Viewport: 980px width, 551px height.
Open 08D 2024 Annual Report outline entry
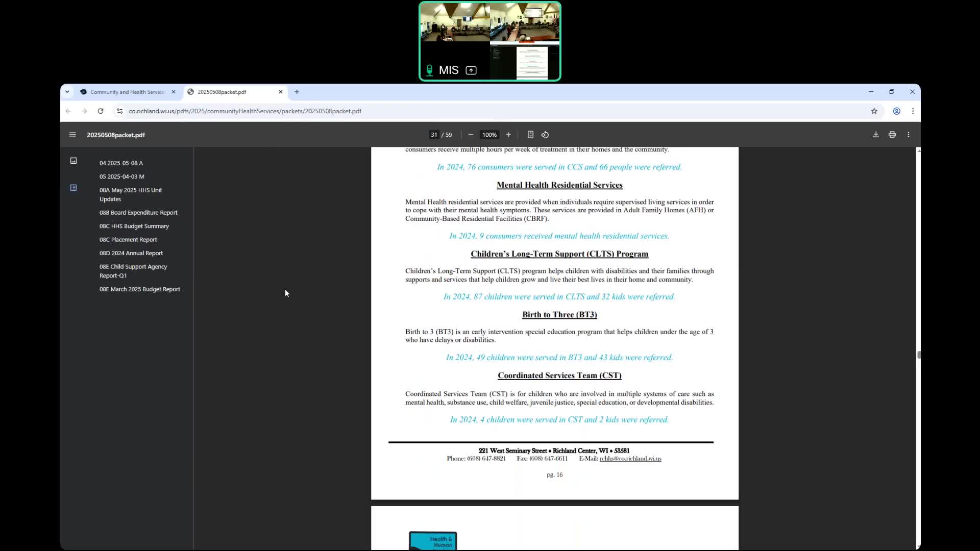point(131,253)
